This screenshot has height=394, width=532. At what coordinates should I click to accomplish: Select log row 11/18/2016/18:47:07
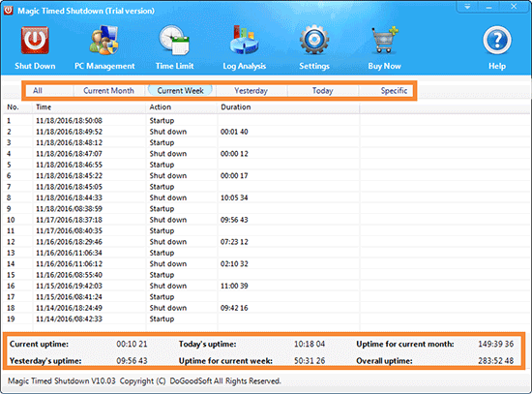click(266, 154)
